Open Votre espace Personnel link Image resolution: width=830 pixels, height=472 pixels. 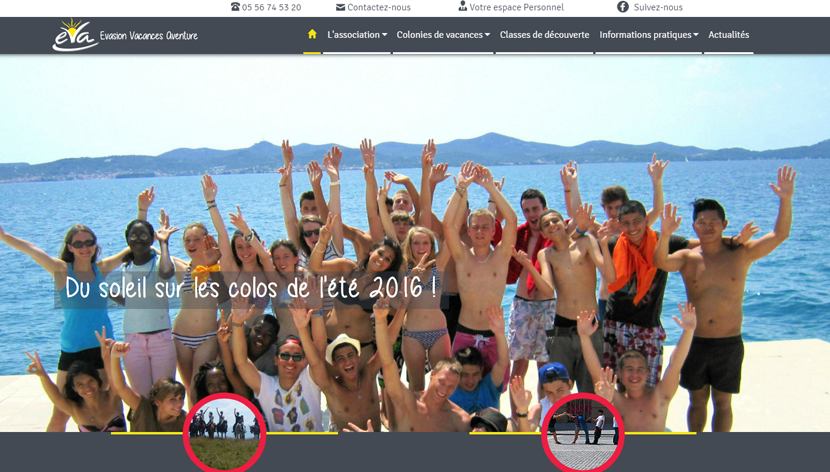point(517,7)
